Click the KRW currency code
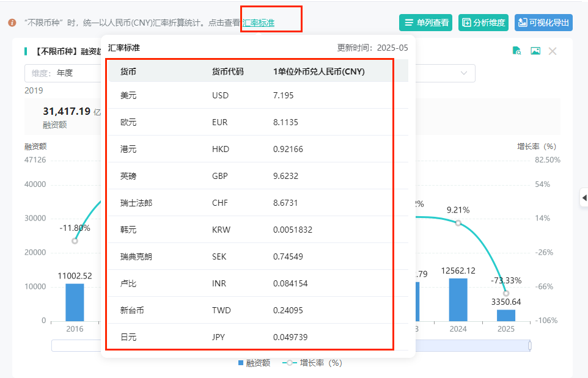This screenshot has width=588, height=378. (221, 230)
